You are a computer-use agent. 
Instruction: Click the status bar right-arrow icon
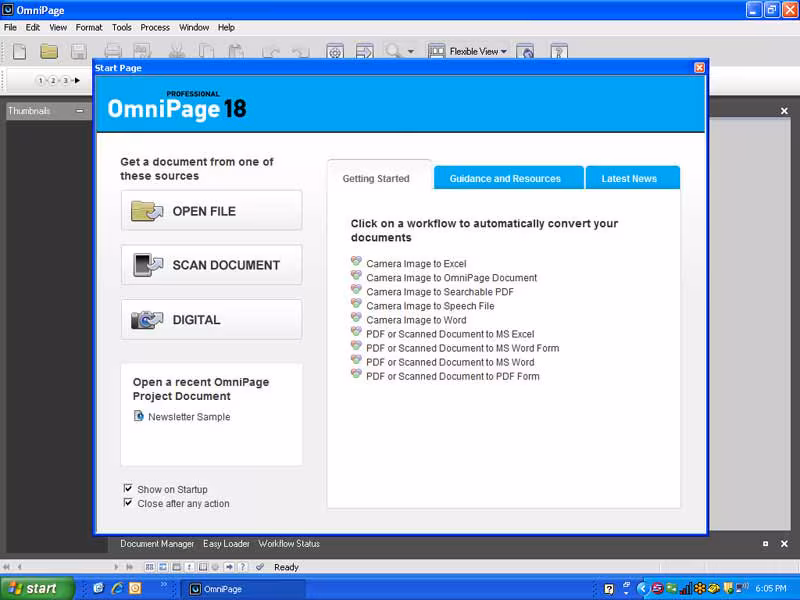coord(229,567)
